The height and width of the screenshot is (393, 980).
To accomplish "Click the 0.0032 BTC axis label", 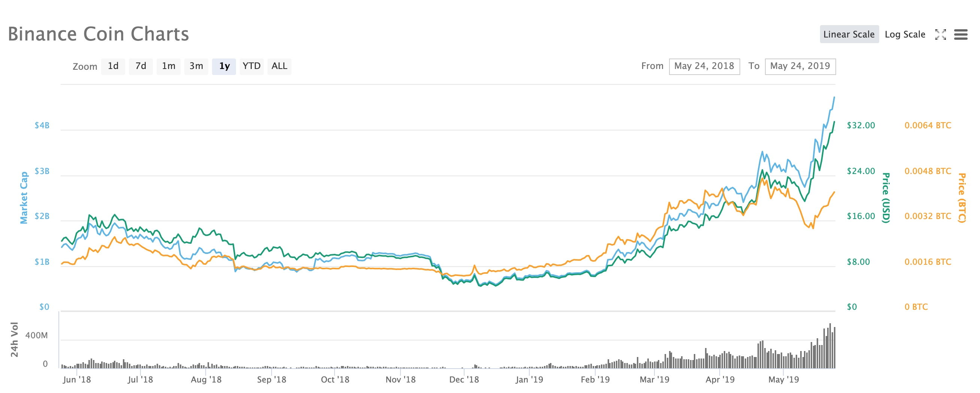I will [x=928, y=216].
